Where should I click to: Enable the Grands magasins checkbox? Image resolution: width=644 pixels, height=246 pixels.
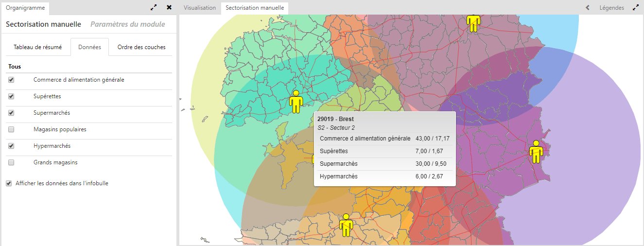coord(11,162)
